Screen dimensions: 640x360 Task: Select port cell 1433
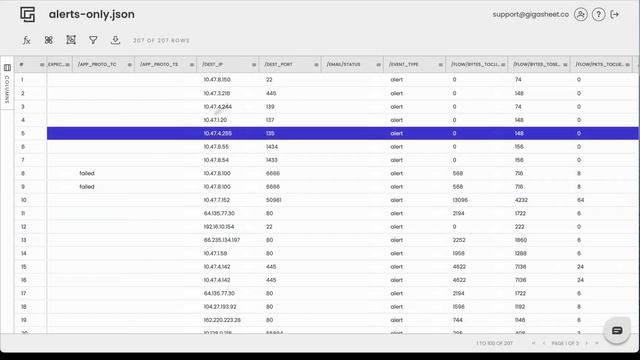272,160
